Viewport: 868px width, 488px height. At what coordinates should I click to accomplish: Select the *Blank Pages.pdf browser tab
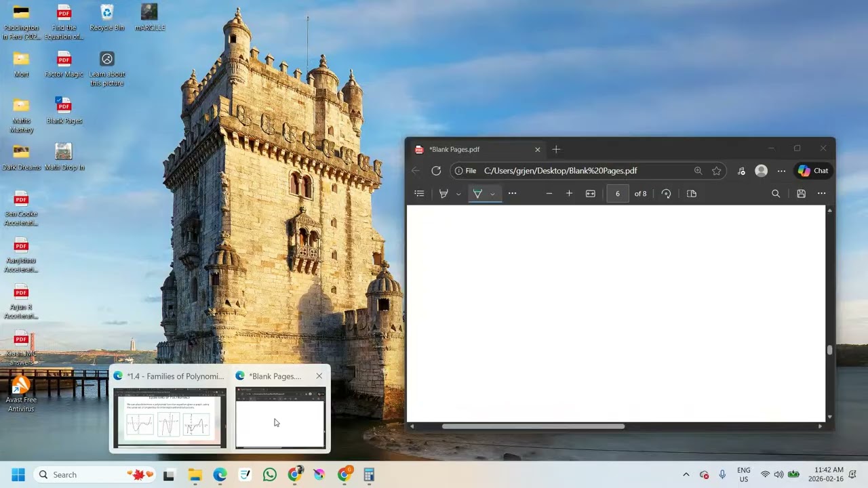pyautogui.click(x=477, y=149)
